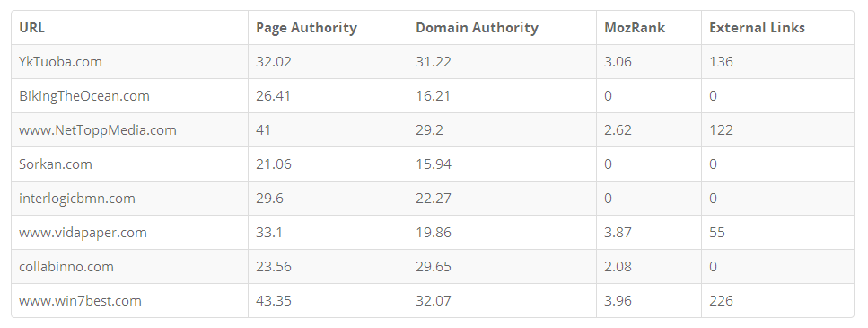Screen dimensions: 868x328
Task: Select the 43.35 Page Authority value
Action: 274,301
